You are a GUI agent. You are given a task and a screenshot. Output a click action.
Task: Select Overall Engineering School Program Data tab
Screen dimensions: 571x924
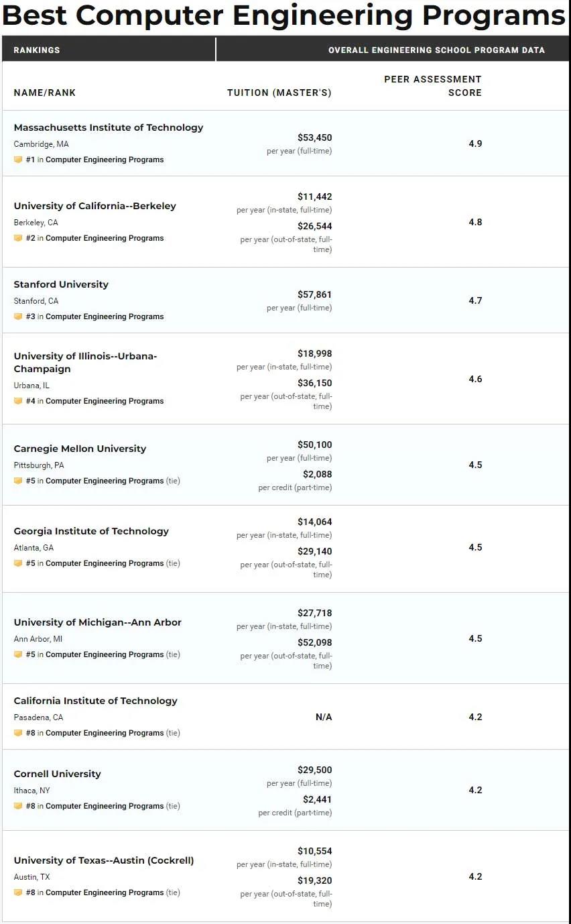(x=436, y=50)
